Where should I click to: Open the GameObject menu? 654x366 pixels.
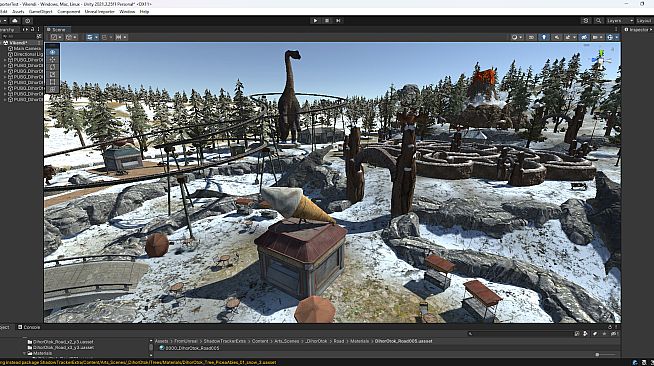(40, 12)
